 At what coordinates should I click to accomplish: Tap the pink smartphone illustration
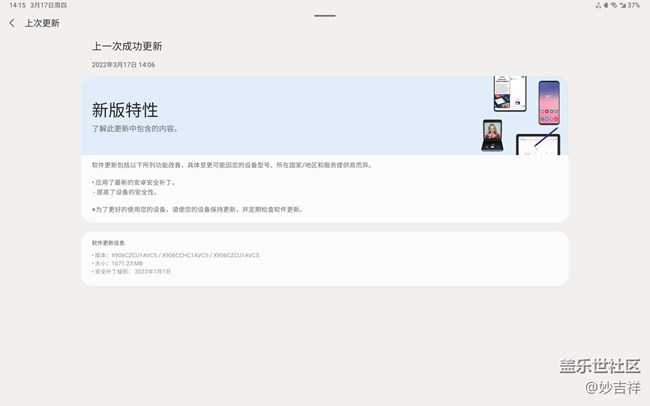(549, 103)
